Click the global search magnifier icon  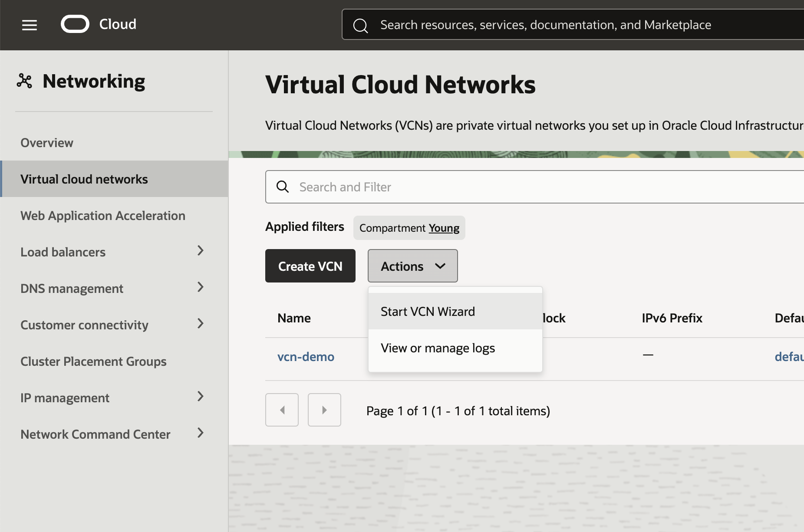(x=360, y=25)
